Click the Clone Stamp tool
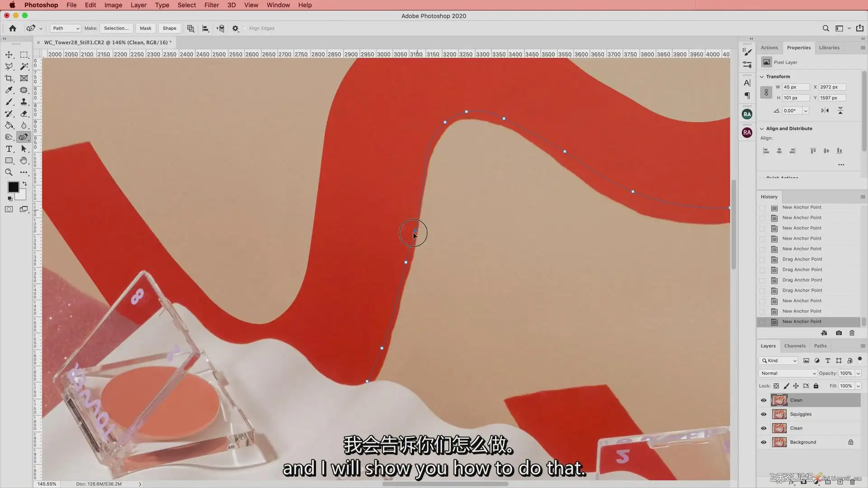The width and height of the screenshot is (868, 488). pyautogui.click(x=24, y=102)
